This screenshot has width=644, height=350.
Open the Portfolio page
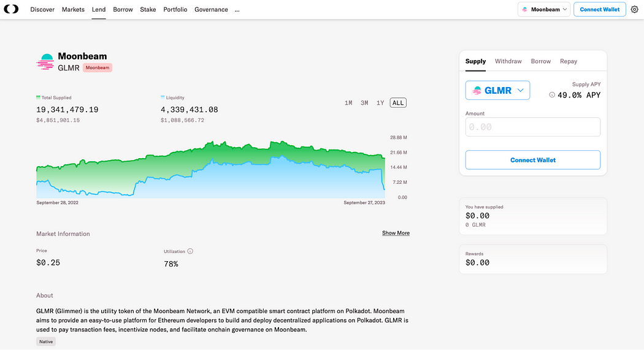(175, 9)
